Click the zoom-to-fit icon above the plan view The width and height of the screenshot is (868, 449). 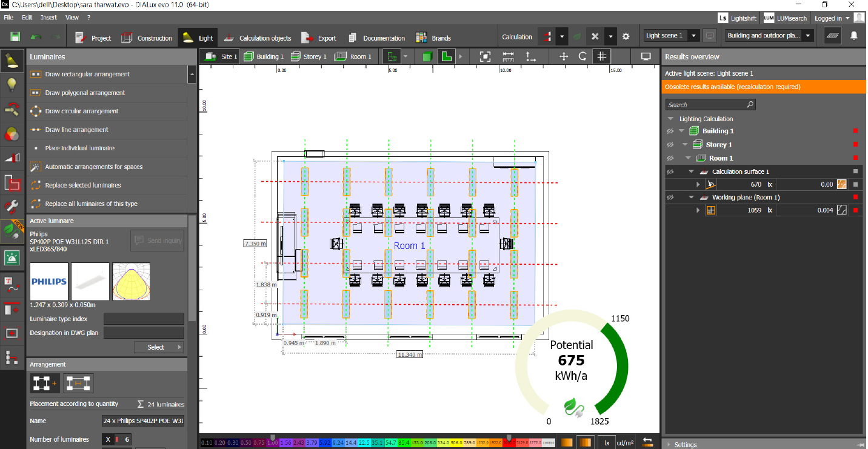[x=486, y=56]
